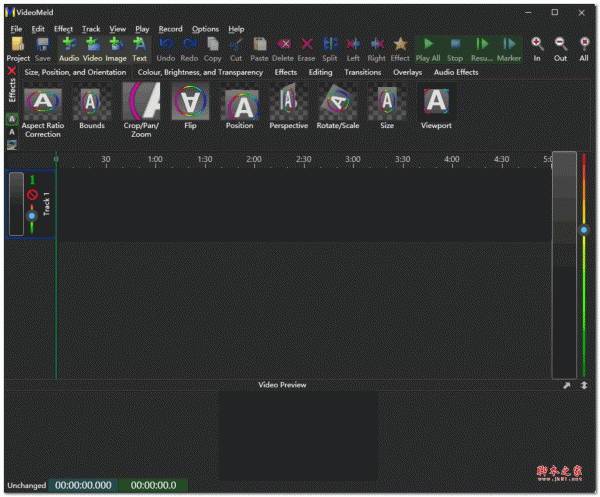Open the Effect menu
600x497 pixels.
[63, 29]
